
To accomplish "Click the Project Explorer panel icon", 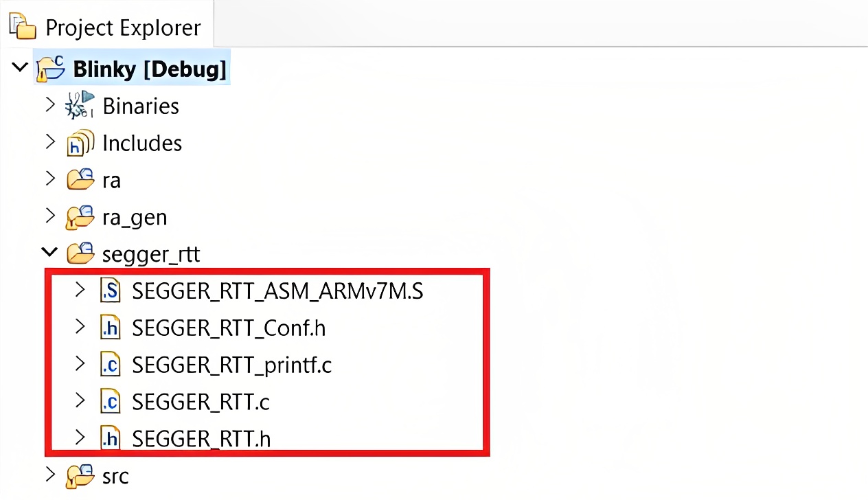I will tap(22, 26).
